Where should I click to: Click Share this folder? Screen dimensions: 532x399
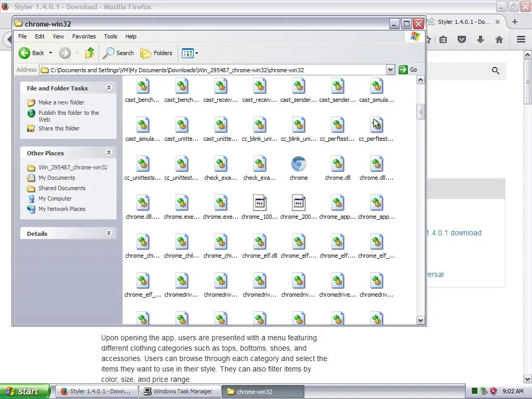click(59, 128)
